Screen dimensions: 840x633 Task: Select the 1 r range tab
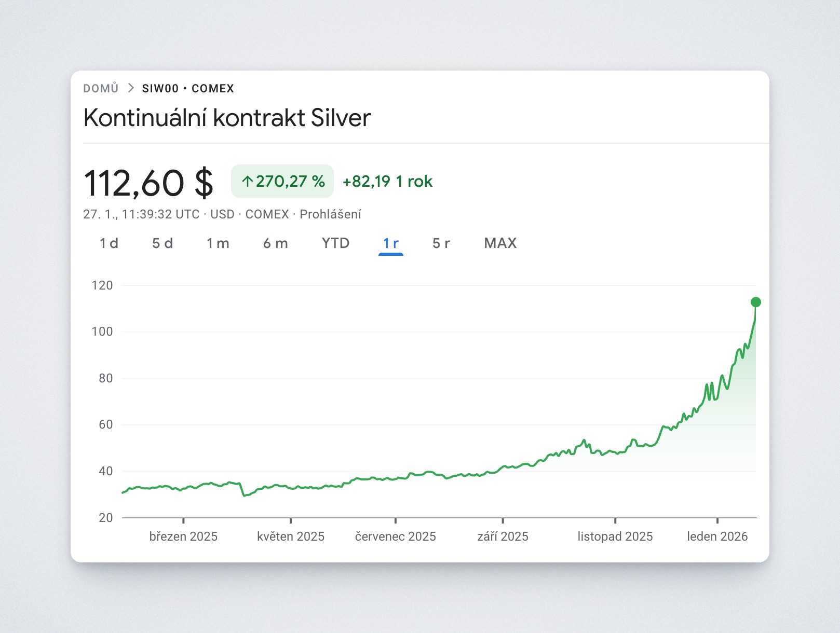tap(391, 243)
